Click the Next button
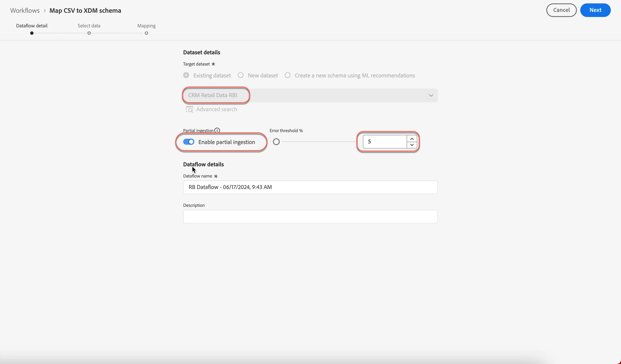 coord(595,10)
